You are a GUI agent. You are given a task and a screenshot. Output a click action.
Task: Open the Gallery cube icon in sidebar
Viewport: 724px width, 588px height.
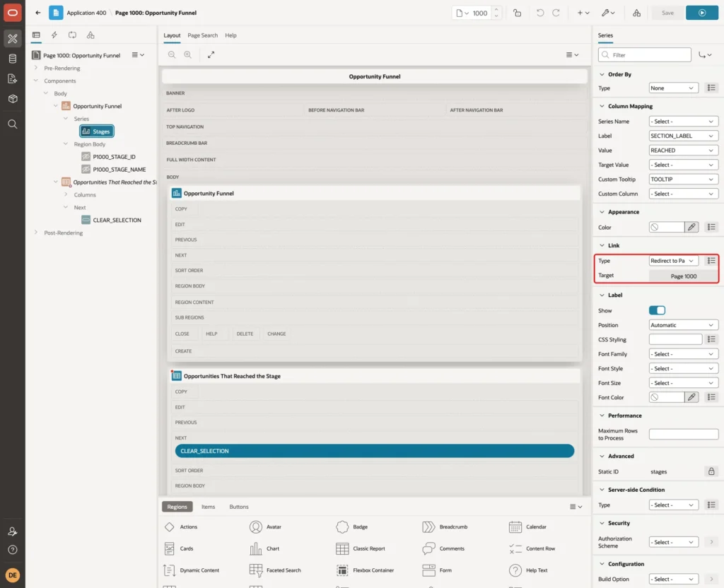[x=13, y=99]
